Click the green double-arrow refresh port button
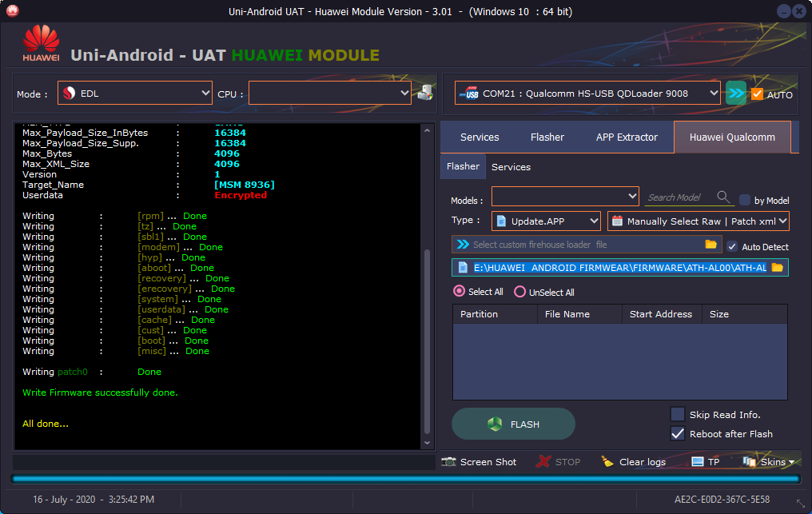 [x=735, y=94]
